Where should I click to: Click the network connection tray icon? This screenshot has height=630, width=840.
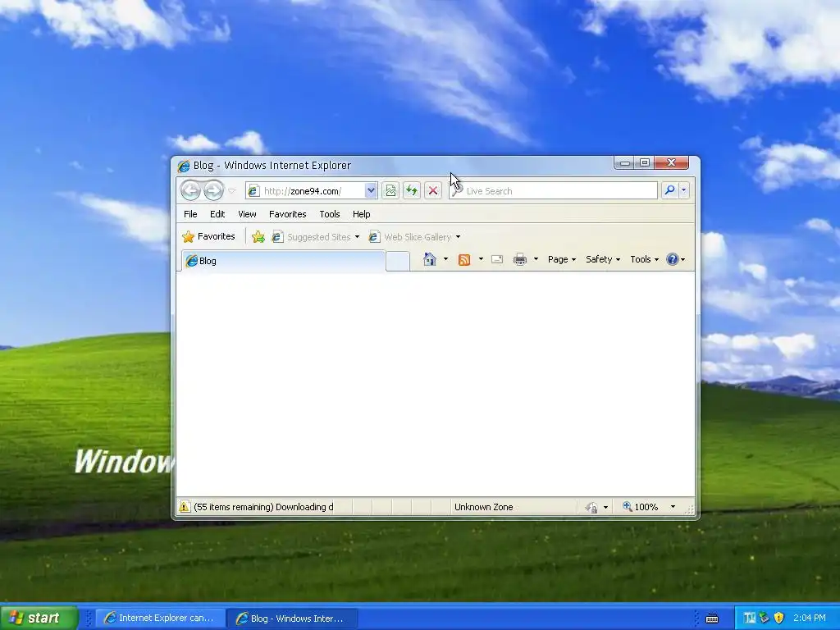tap(764, 619)
